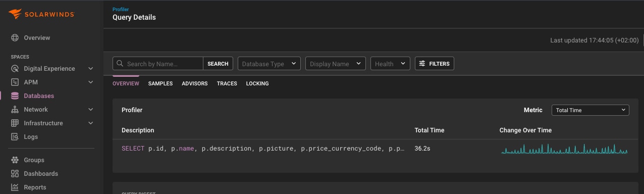This screenshot has width=644, height=194.
Task: Click the Network sidebar icon
Action: (15, 110)
